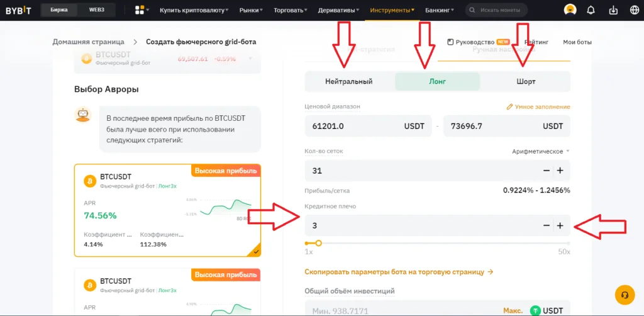Click the Bybit logo
This screenshot has width=644, height=316.
pyautogui.click(x=18, y=10)
